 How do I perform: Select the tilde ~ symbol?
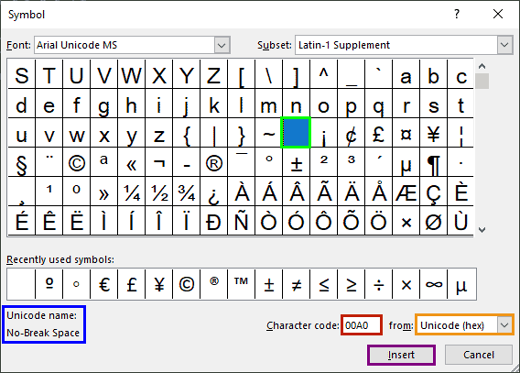(269, 132)
